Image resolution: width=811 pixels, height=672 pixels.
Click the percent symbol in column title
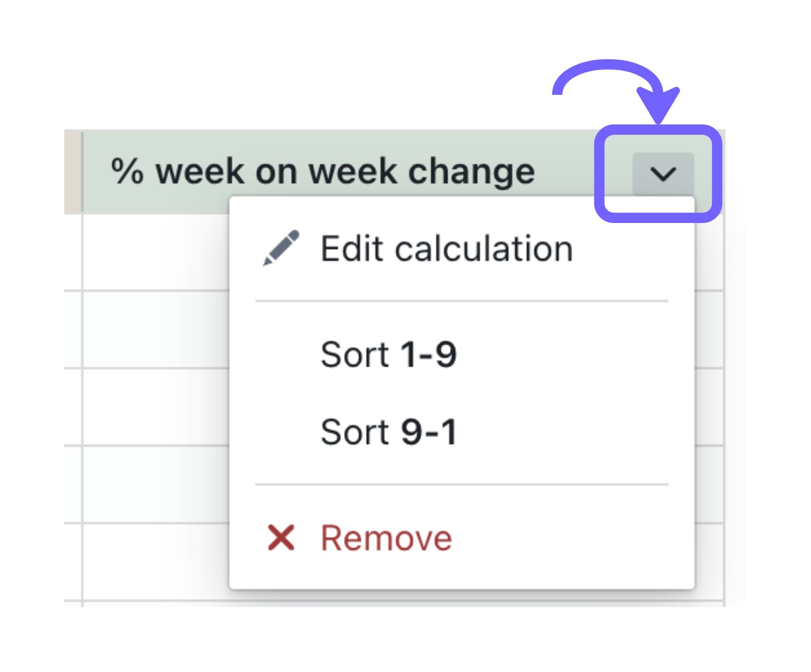[x=127, y=170]
